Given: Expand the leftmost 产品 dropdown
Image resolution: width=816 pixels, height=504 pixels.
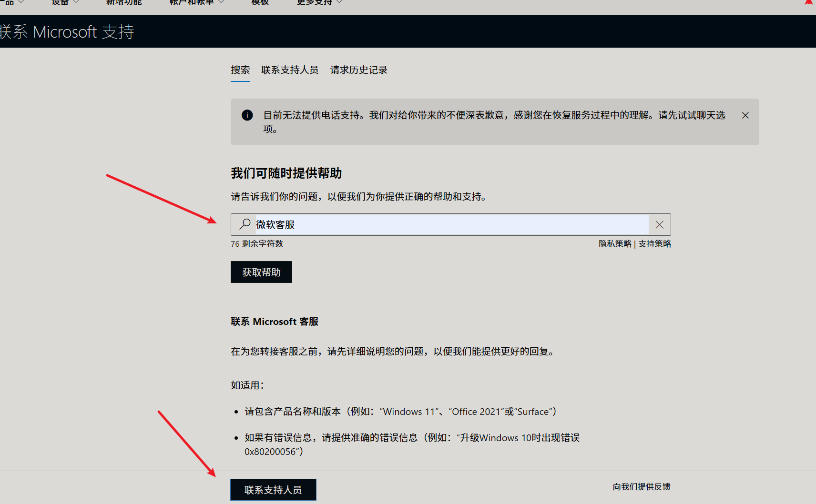Looking at the screenshot, I should coord(12,2).
